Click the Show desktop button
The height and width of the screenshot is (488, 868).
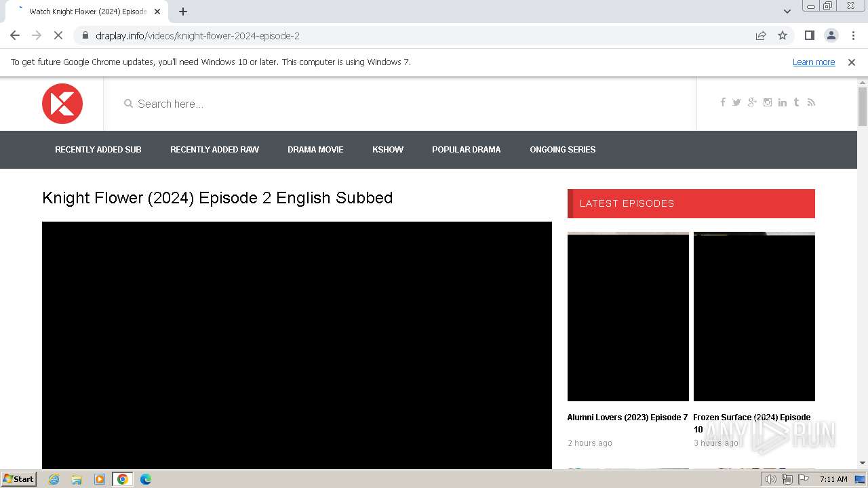tap(861, 479)
